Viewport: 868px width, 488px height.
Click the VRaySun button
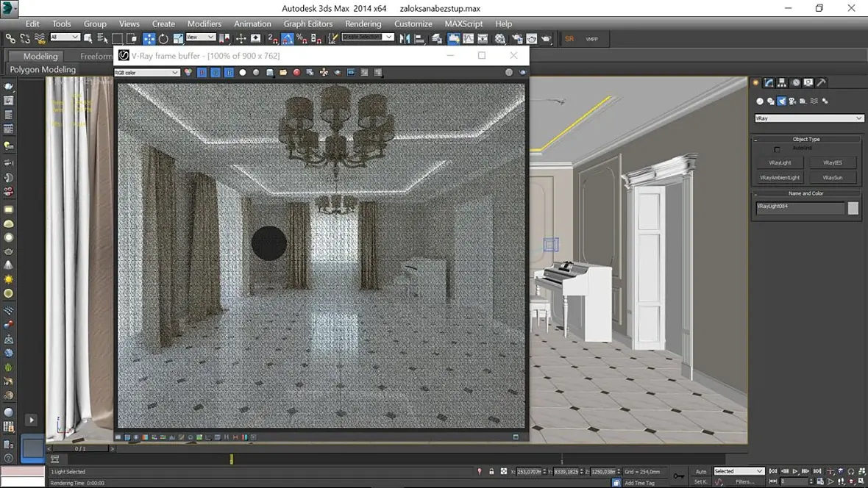point(832,178)
